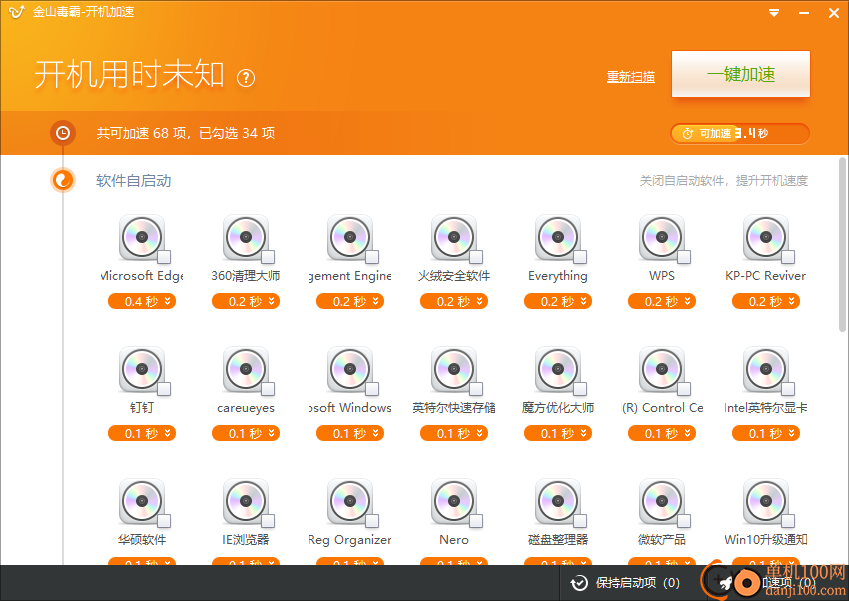Viewport: 849px width, 601px height.
Task: Close the 开机加速 window
Action: (x=834, y=12)
